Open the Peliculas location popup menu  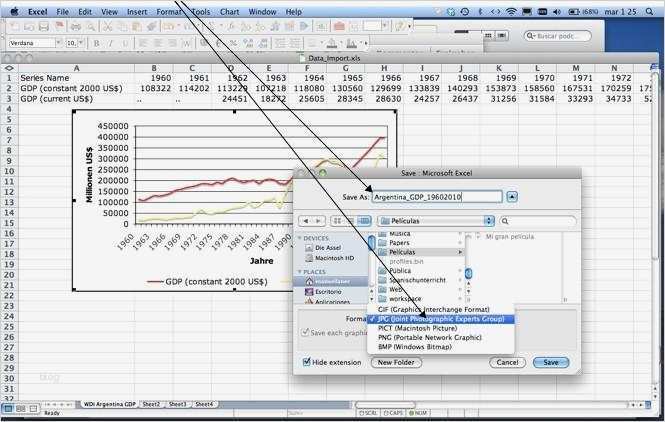tap(436, 221)
